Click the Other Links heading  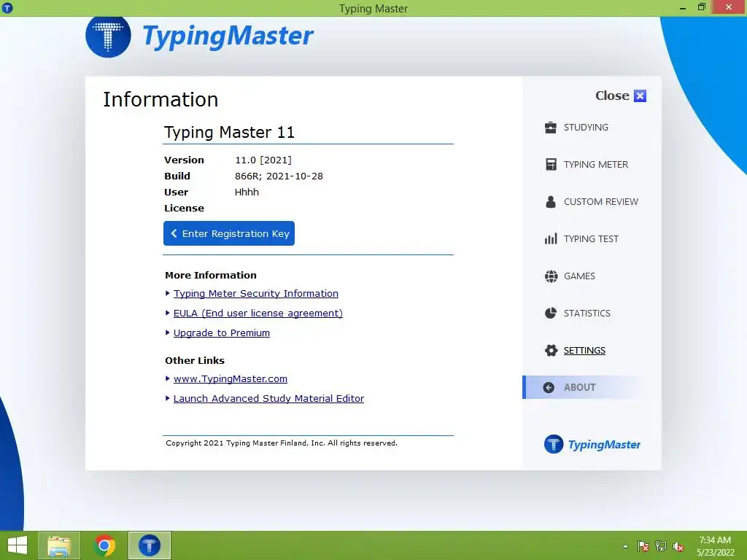tap(195, 360)
